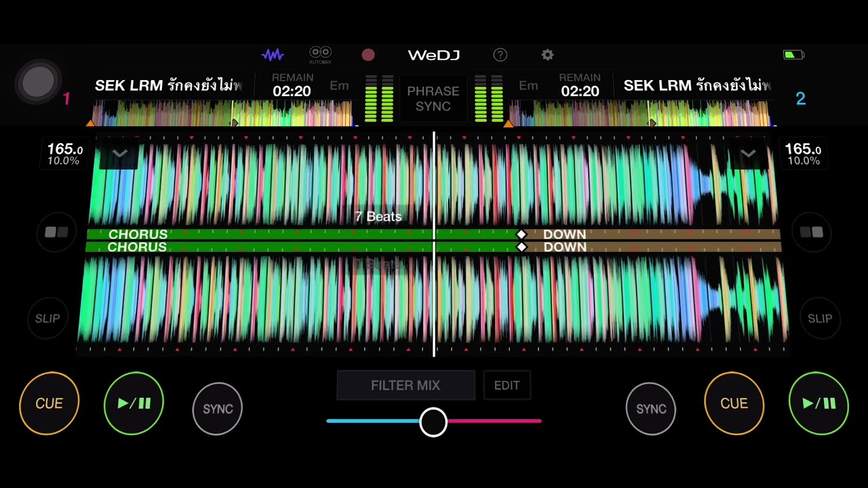
Task: Toggle SYNC on deck 1
Action: pos(218,409)
